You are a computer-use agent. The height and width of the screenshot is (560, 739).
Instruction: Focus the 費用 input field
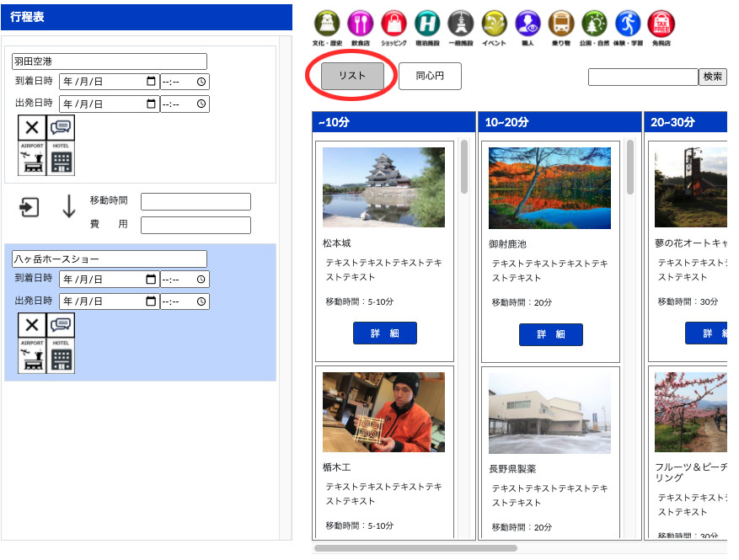195,225
